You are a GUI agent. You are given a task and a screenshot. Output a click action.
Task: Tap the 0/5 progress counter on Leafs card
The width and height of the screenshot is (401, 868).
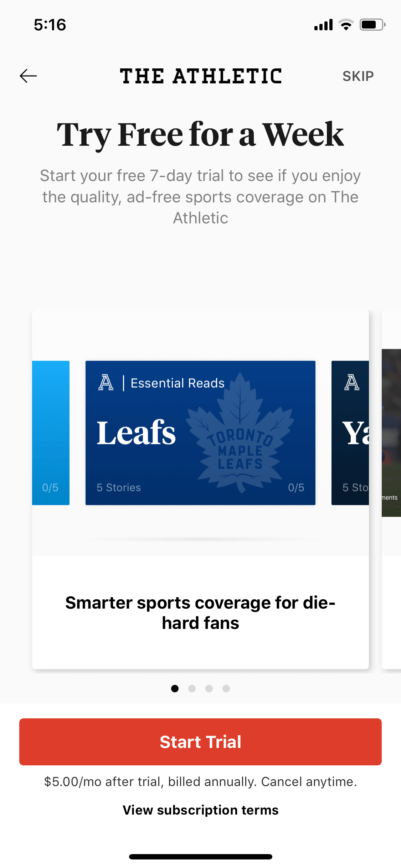(x=296, y=487)
